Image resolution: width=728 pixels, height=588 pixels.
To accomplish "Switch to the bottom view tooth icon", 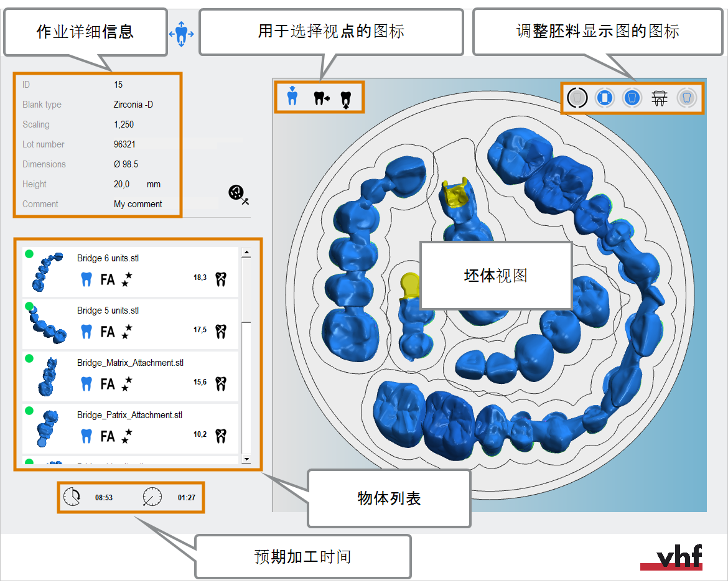I will click(346, 100).
